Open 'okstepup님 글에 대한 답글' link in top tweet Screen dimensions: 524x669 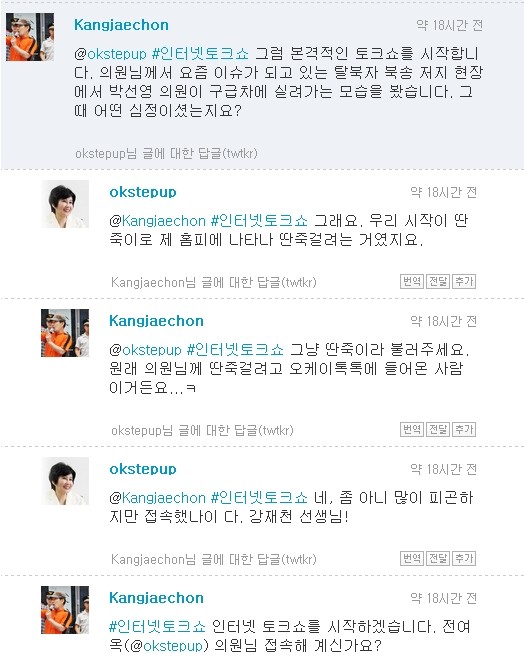[x=166, y=154]
